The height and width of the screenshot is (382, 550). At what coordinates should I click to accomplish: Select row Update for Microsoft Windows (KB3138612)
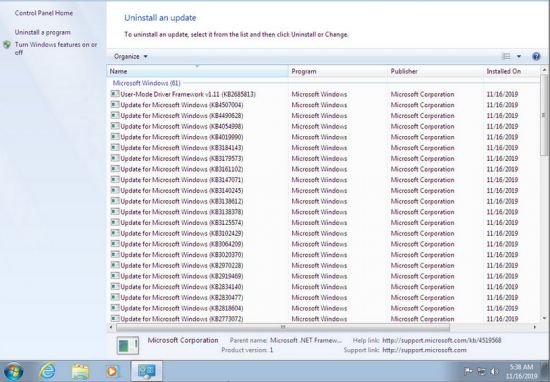[x=323, y=201]
